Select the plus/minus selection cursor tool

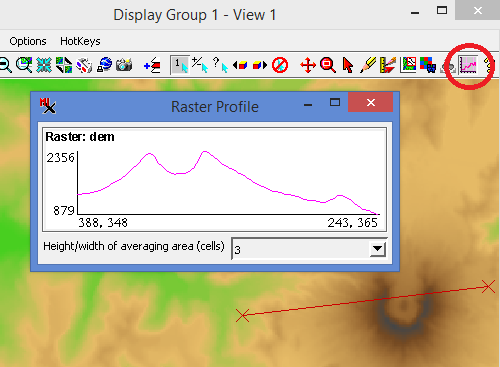coord(200,65)
